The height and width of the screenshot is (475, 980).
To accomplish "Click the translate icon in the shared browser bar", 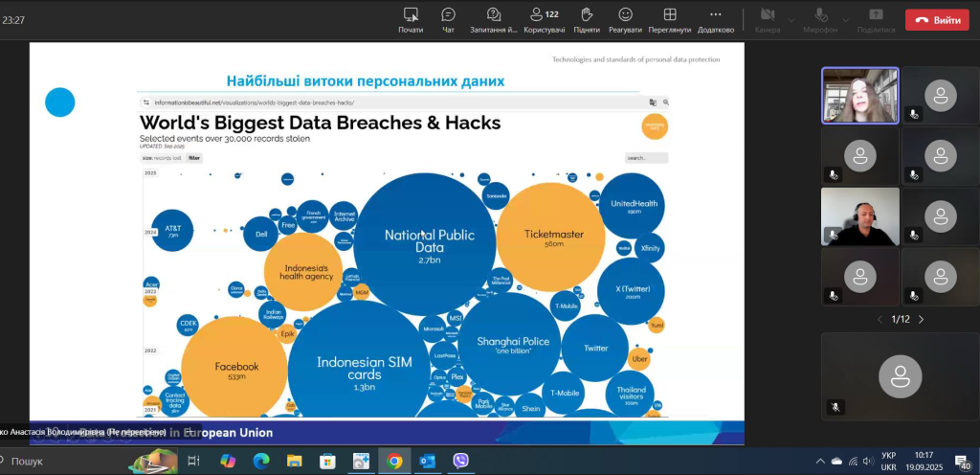I will (x=653, y=102).
